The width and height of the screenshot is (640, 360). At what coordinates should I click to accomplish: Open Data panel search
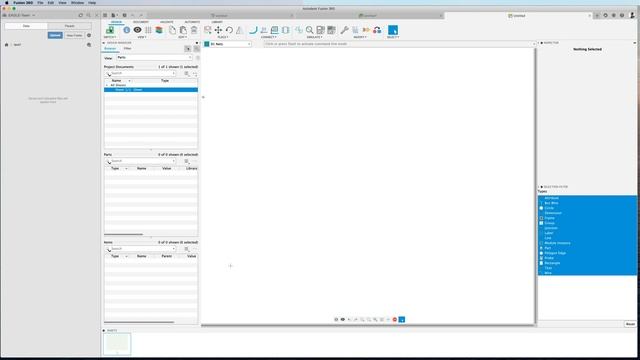89,15
